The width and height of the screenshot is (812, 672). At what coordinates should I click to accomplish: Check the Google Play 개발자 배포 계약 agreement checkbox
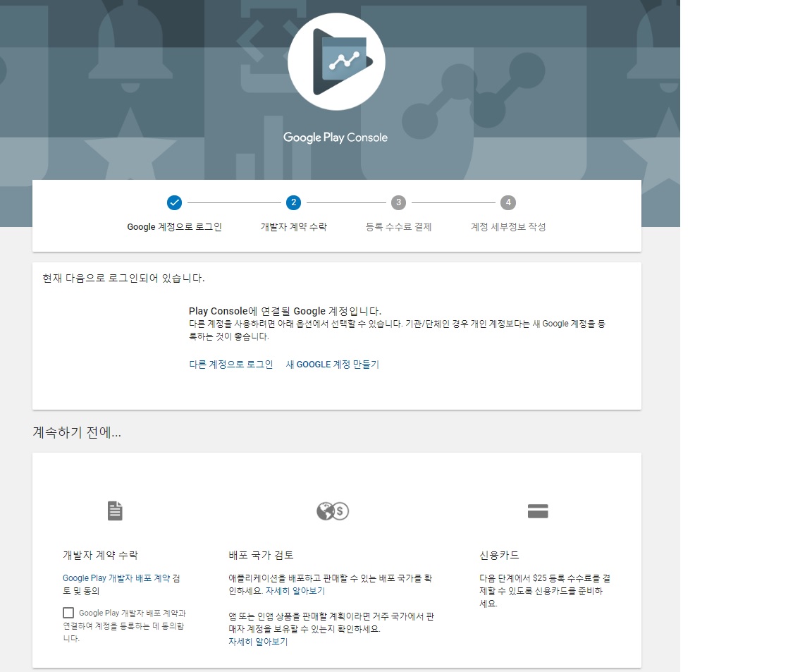coord(68,613)
